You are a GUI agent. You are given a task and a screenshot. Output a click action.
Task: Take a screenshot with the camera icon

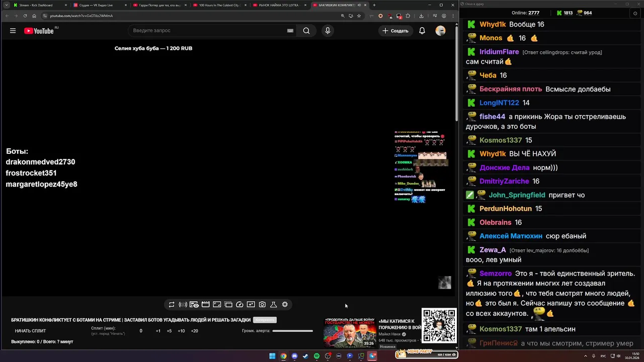[x=262, y=305]
